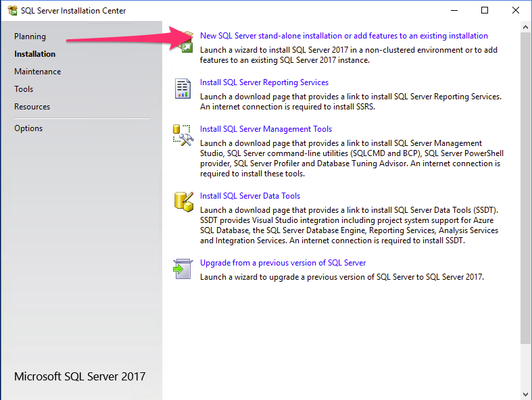
Task: Open the Tools section in sidebar
Action: coord(24,89)
